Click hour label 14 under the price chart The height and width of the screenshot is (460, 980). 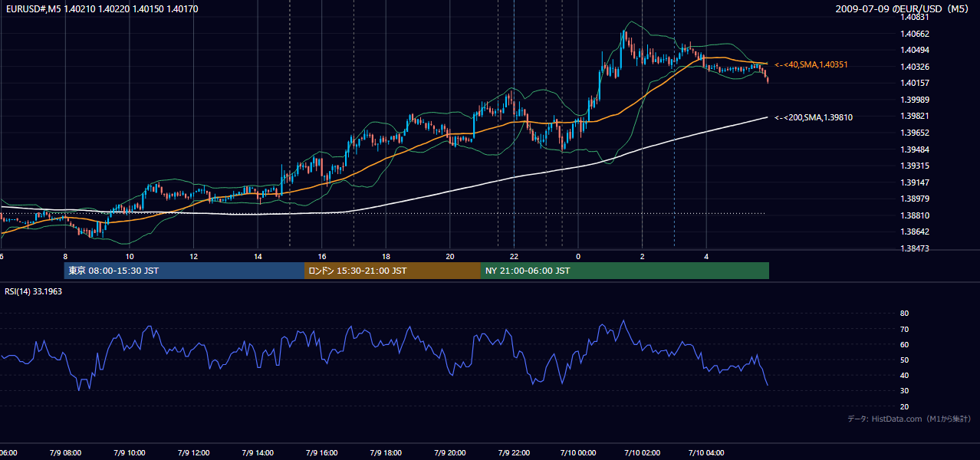(x=258, y=257)
